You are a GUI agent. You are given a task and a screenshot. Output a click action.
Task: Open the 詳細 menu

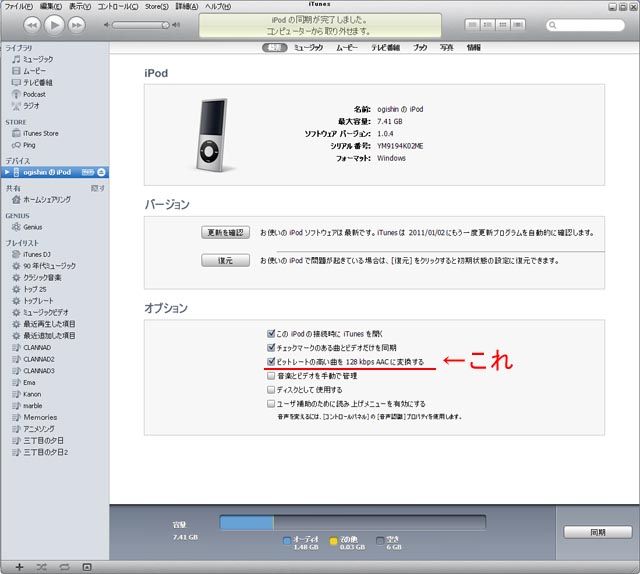pyautogui.click(x=187, y=6)
